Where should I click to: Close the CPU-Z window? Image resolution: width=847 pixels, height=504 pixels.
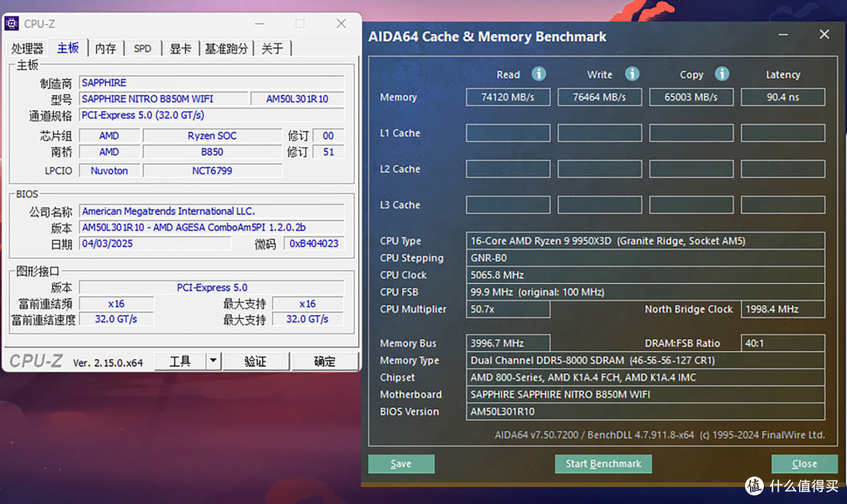(341, 24)
